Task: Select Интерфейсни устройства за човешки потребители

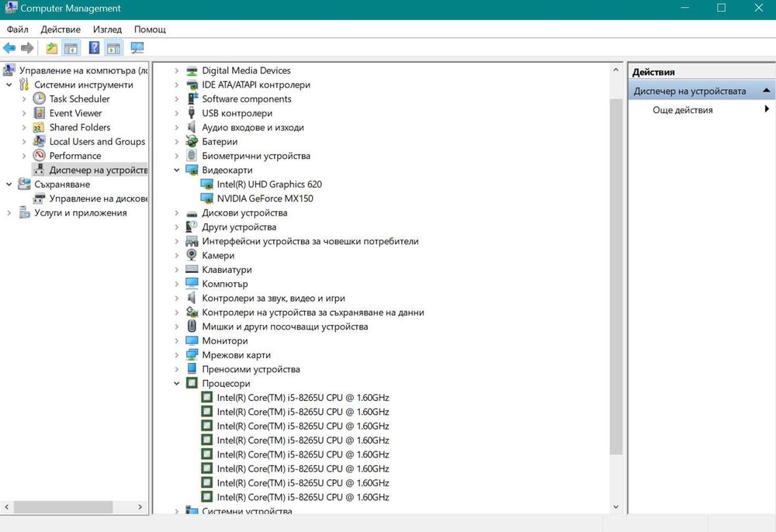Action: (310, 240)
